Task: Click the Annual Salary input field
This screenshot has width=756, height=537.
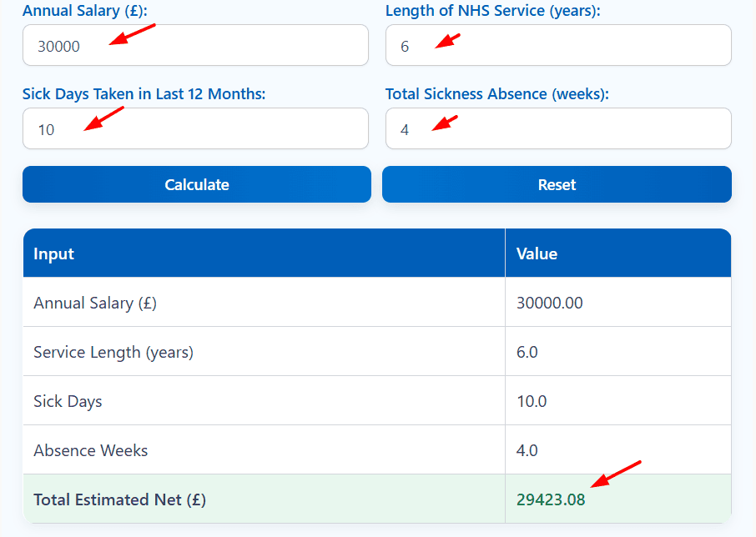Action: (195, 45)
